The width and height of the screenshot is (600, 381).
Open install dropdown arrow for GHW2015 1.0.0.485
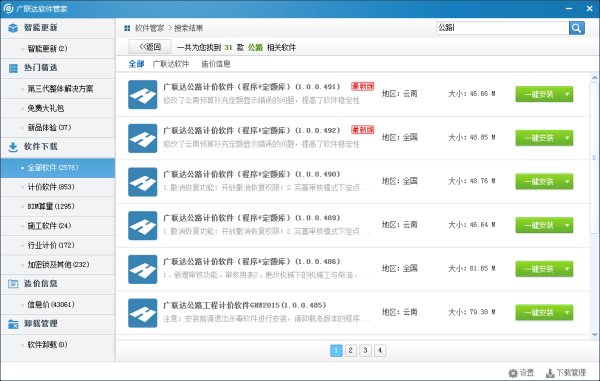tap(567, 313)
